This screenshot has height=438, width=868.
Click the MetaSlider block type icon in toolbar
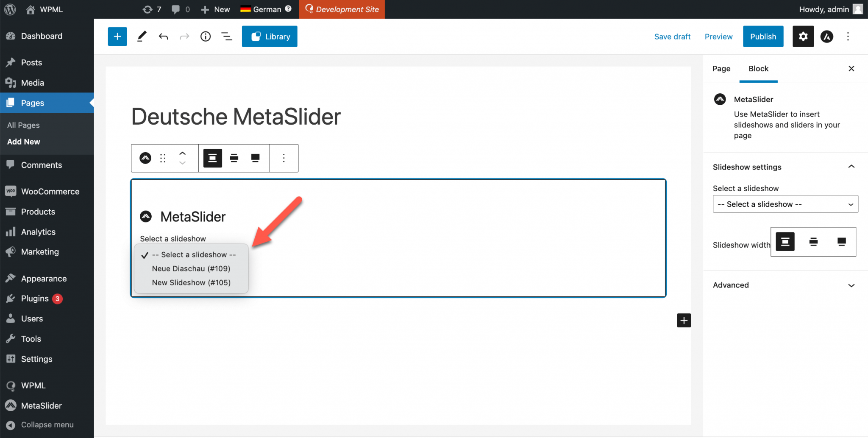click(x=145, y=158)
